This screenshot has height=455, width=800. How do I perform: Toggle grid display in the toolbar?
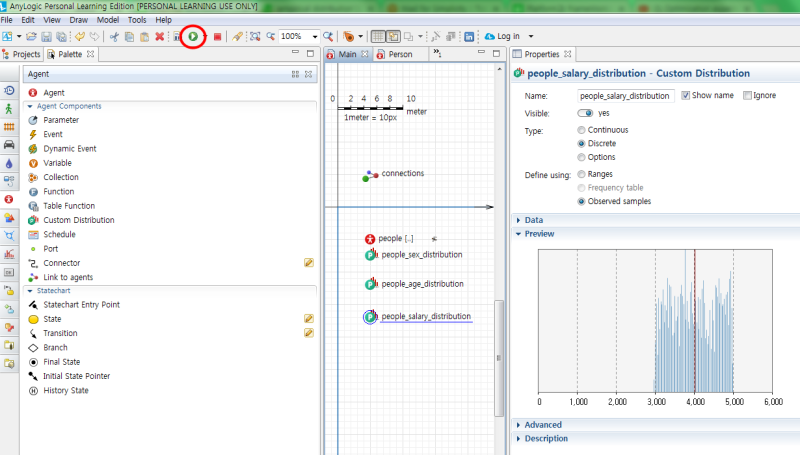(378, 36)
